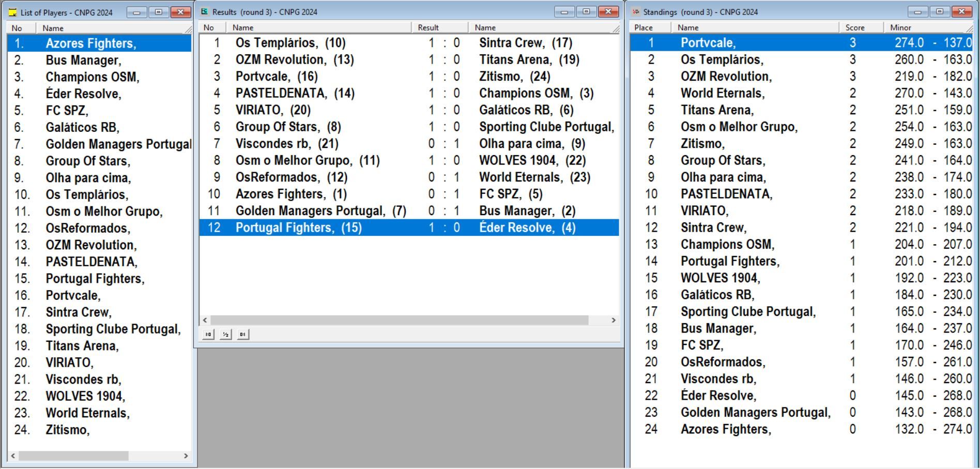Click the Results horizontal scrollbar thumb
Image resolution: width=980 pixels, height=469 pixels.
[x=400, y=320]
